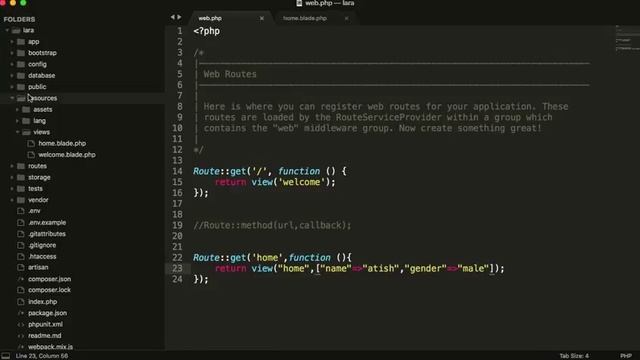This screenshot has height=360, width=640.
Task: Expand the public folder arrow
Action: [x=12, y=87]
